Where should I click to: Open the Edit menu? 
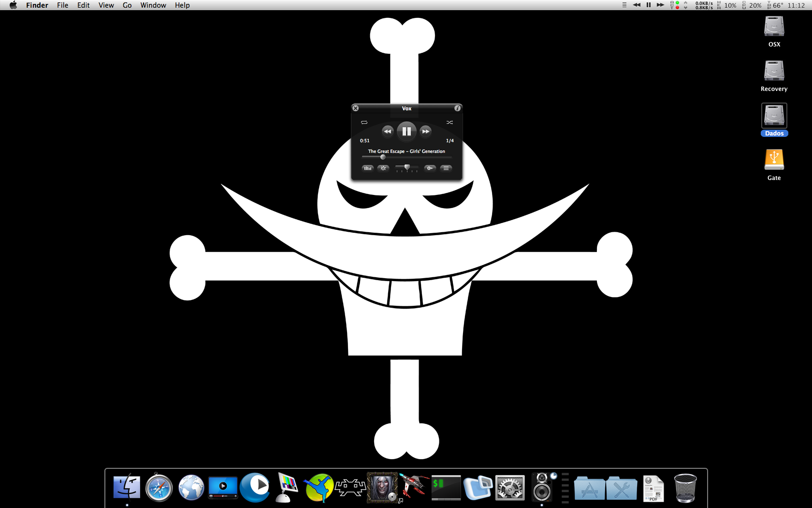coord(83,5)
